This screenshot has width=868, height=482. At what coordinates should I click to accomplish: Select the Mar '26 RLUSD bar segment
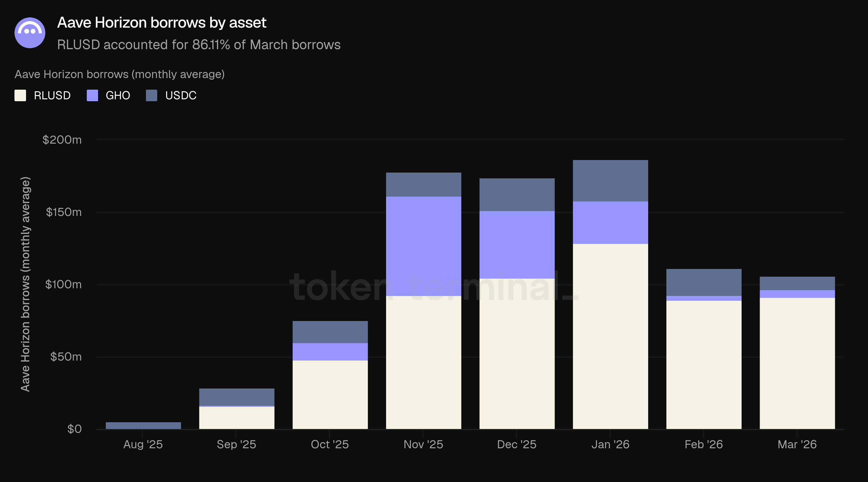(x=797, y=363)
